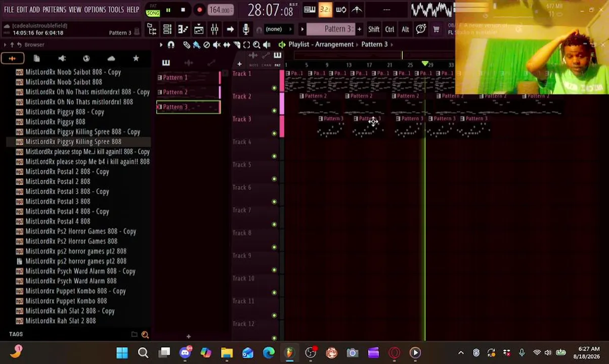Select the Delete tool in playlist
The height and width of the screenshot is (364, 609).
click(206, 44)
